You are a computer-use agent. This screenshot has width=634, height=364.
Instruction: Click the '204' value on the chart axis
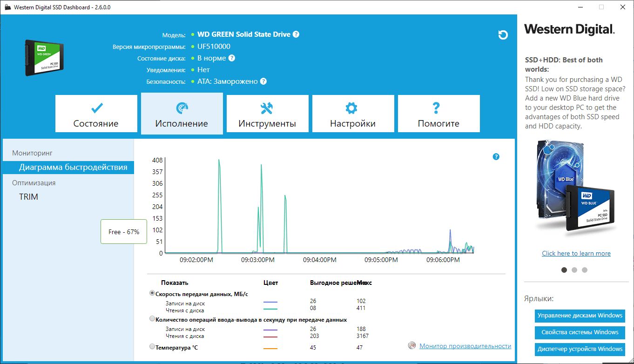click(157, 207)
